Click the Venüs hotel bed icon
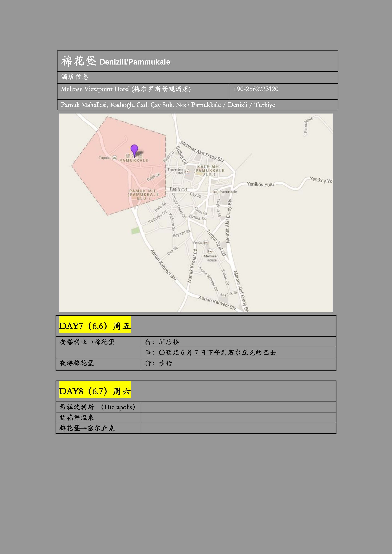 (206, 243)
